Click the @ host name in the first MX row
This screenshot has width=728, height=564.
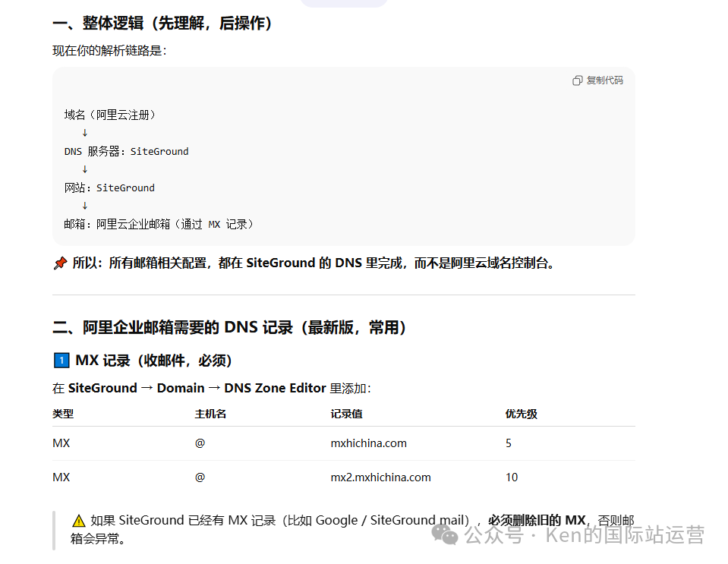click(199, 443)
